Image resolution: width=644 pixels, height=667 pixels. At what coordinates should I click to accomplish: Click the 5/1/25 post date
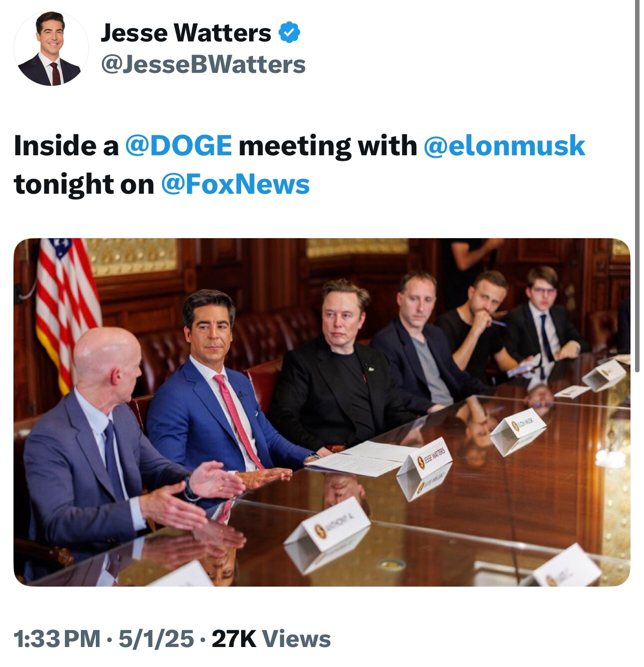(156, 639)
